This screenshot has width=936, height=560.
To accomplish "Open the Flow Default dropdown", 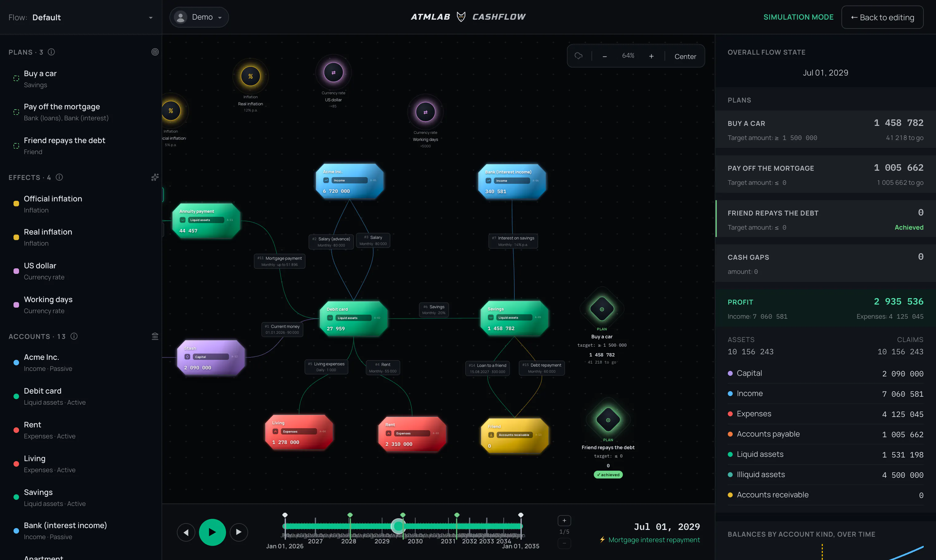I will 81,17.
